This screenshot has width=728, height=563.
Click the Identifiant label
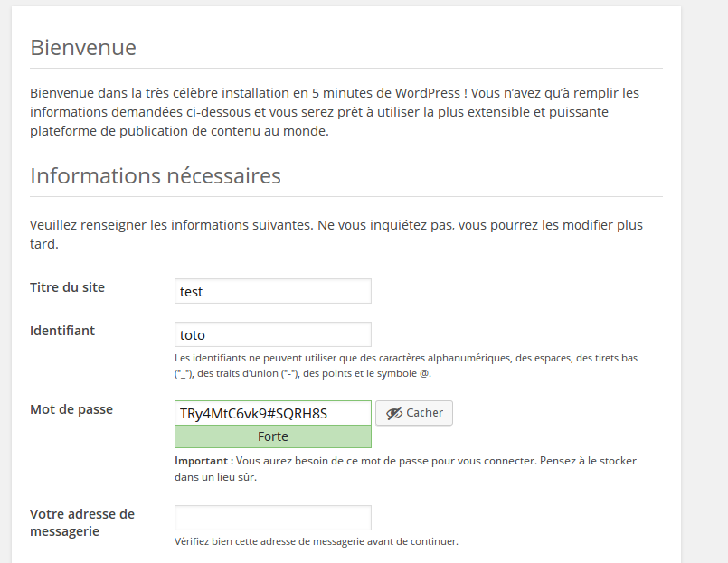pyautogui.click(x=62, y=331)
